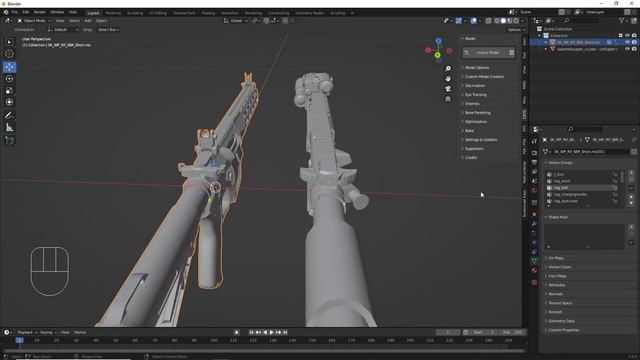This screenshot has width=640, height=360.
Task: Play the animation forward
Action: click(x=271, y=332)
